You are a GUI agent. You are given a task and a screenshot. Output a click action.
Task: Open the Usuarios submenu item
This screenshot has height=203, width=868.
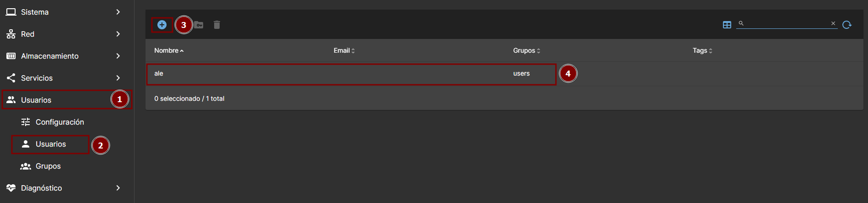(50, 144)
